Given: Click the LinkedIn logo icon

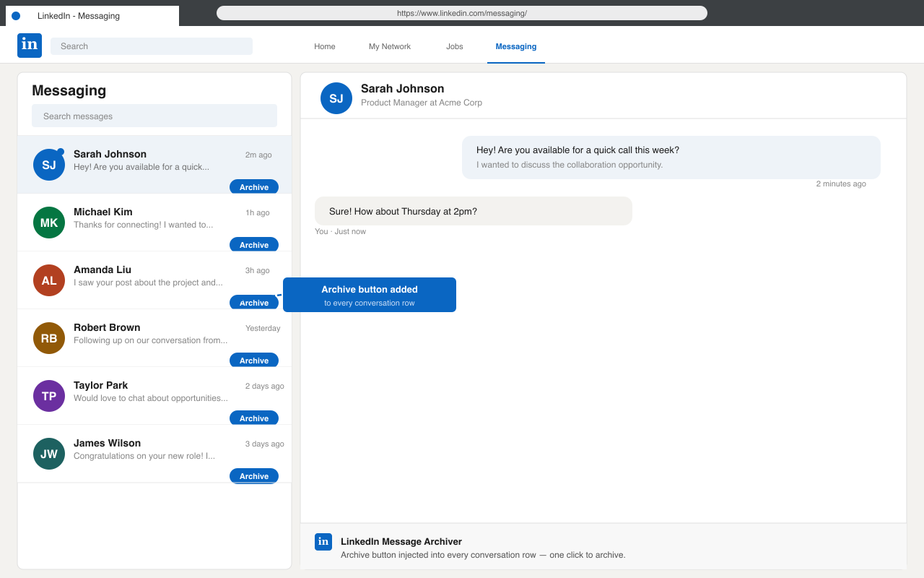Looking at the screenshot, I should tap(29, 45).
